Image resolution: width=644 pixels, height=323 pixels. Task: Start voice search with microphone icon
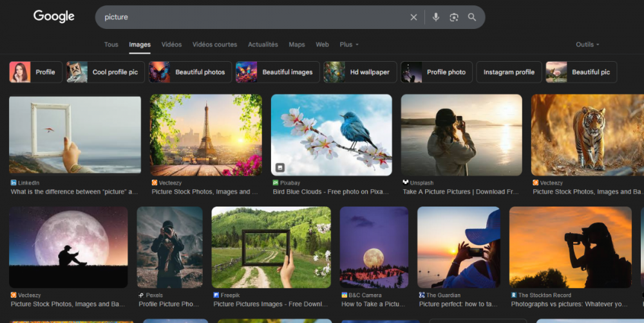click(436, 17)
